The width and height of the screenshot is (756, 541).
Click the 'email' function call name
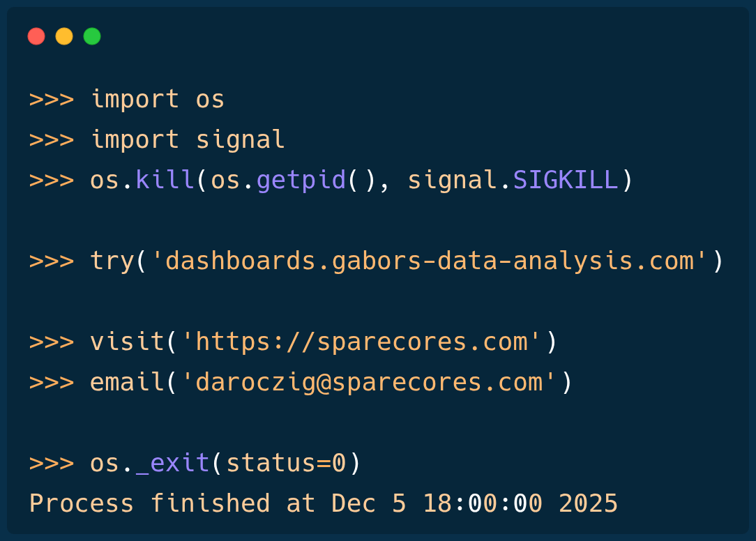pos(127,382)
